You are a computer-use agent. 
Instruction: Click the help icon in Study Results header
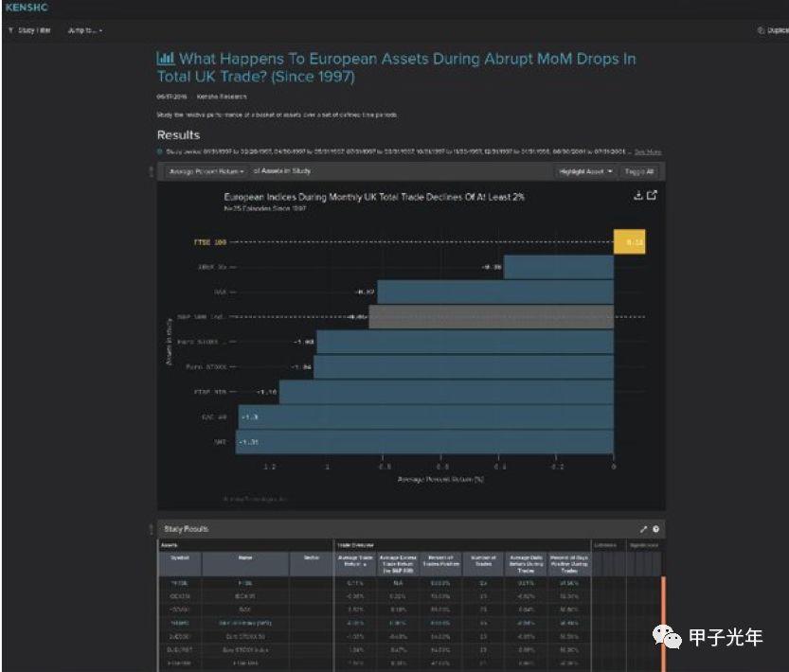click(655, 529)
